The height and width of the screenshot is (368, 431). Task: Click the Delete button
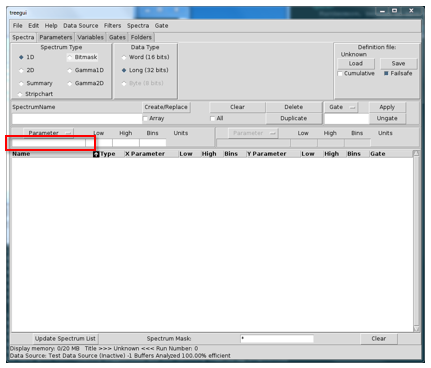[x=294, y=107]
